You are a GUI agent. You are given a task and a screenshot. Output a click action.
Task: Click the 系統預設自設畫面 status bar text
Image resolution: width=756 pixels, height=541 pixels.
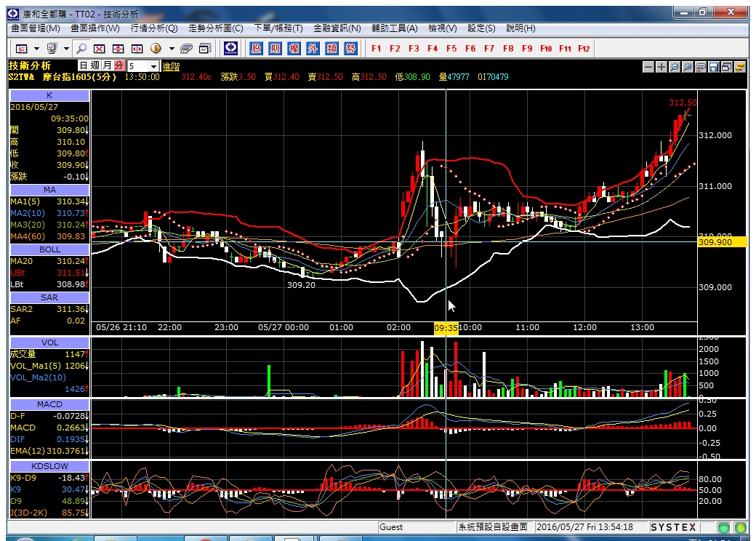tap(493, 527)
